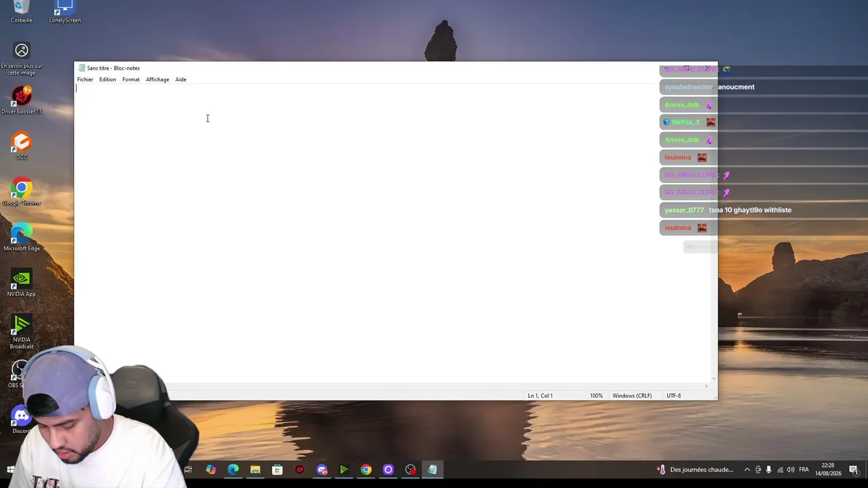
Task: Open File Explorer from the taskbar
Action: coord(255,470)
